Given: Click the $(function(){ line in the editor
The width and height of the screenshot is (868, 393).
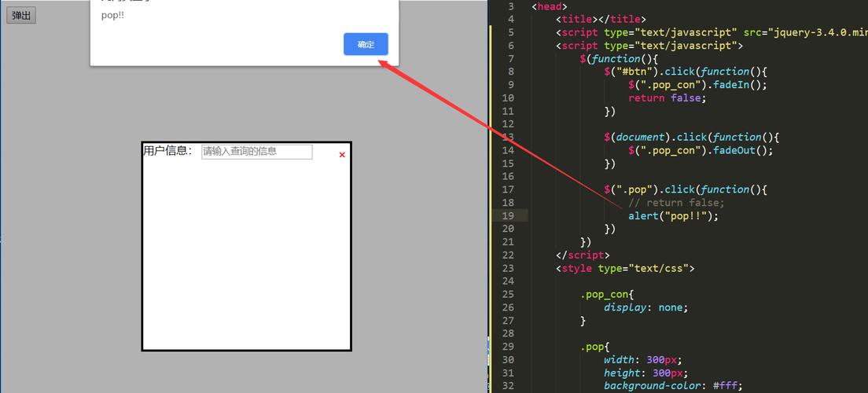Looking at the screenshot, I should 619,59.
